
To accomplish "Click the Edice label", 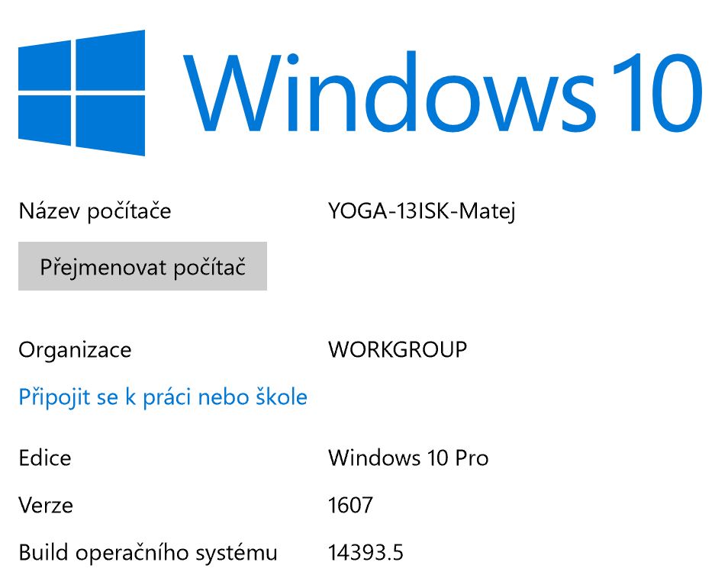I will (x=45, y=458).
